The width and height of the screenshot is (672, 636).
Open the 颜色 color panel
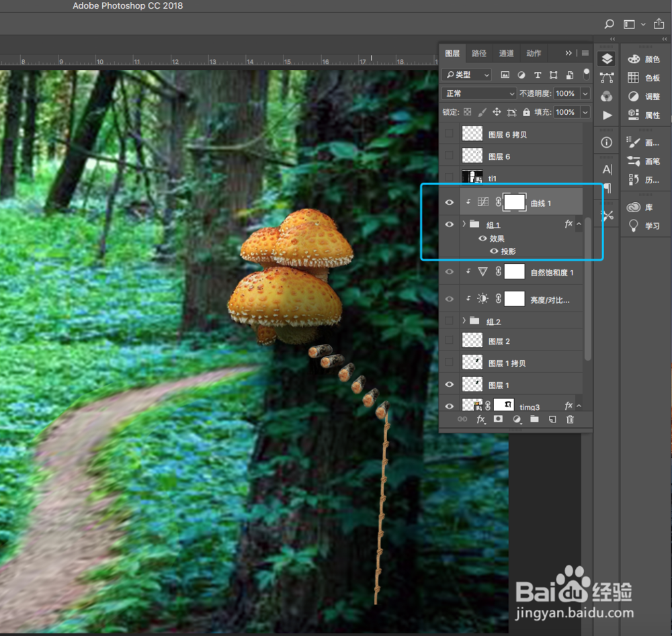coord(644,59)
